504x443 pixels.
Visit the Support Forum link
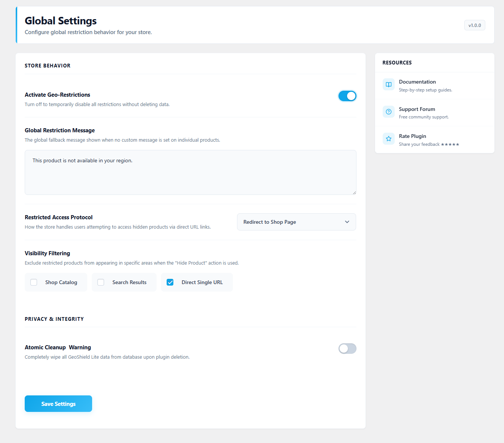click(x=417, y=109)
